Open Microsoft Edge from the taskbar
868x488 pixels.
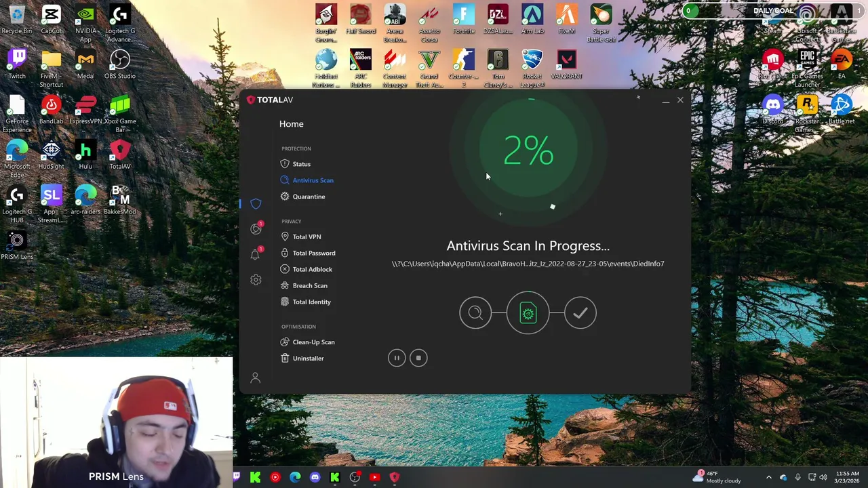coord(295,477)
